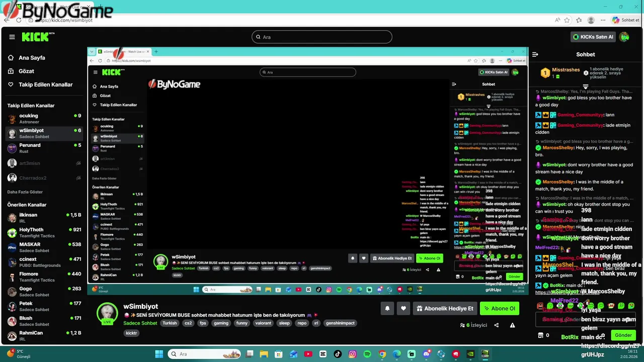The height and width of the screenshot is (362, 644).
Task: Open browser profile icon
Action: pyautogui.click(x=591, y=20)
